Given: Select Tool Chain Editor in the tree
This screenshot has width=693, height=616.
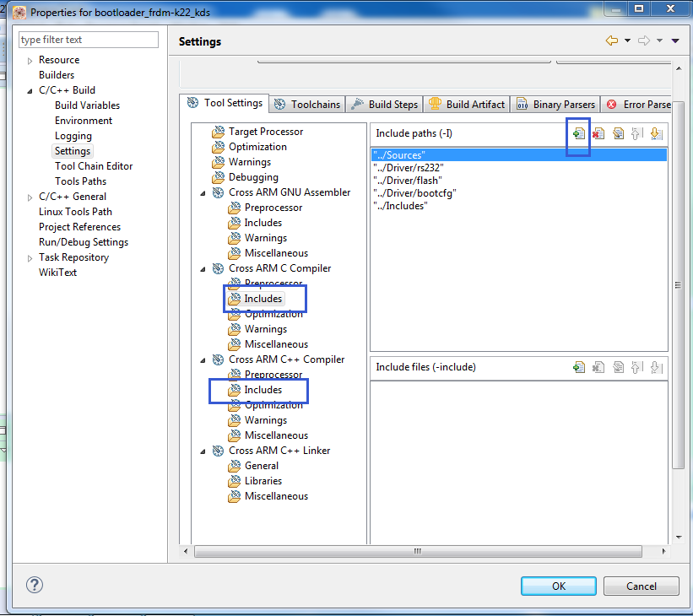Looking at the screenshot, I should pyautogui.click(x=93, y=165).
